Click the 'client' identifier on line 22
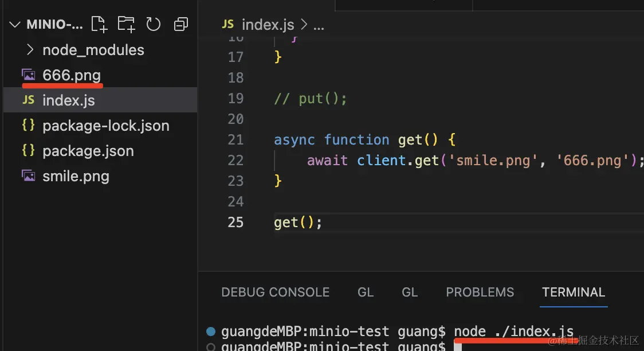The image size is (644, 351). 382,160
